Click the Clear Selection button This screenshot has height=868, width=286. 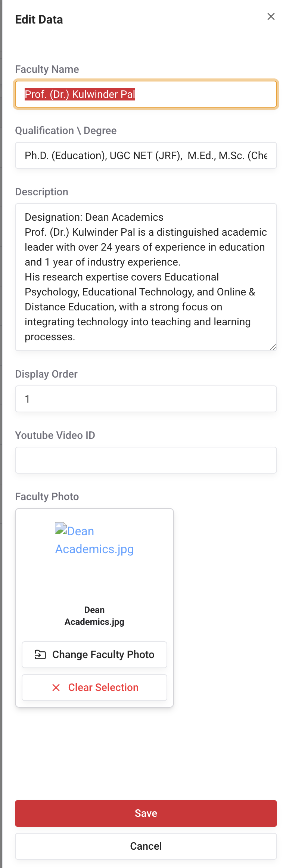94,687
